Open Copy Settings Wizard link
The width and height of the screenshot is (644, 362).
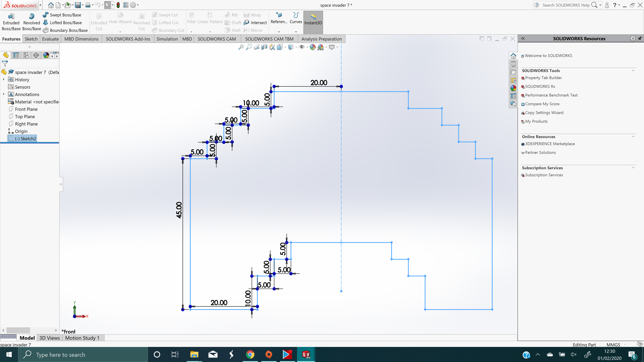544,113
